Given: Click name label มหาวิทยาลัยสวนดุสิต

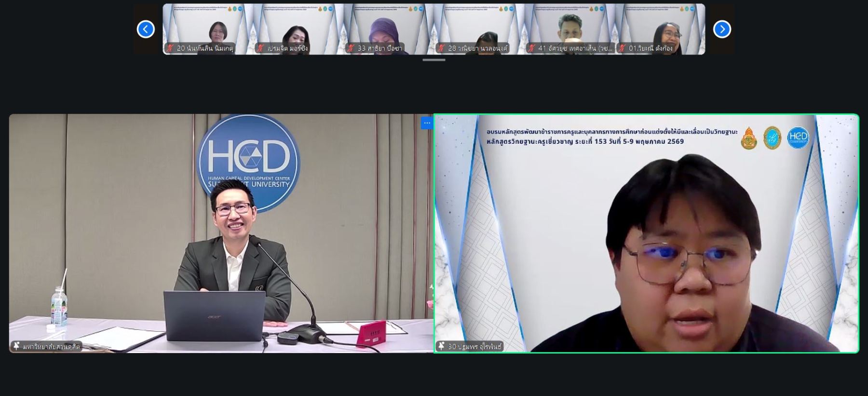Looking at the screenshot, I should (51, 346).
